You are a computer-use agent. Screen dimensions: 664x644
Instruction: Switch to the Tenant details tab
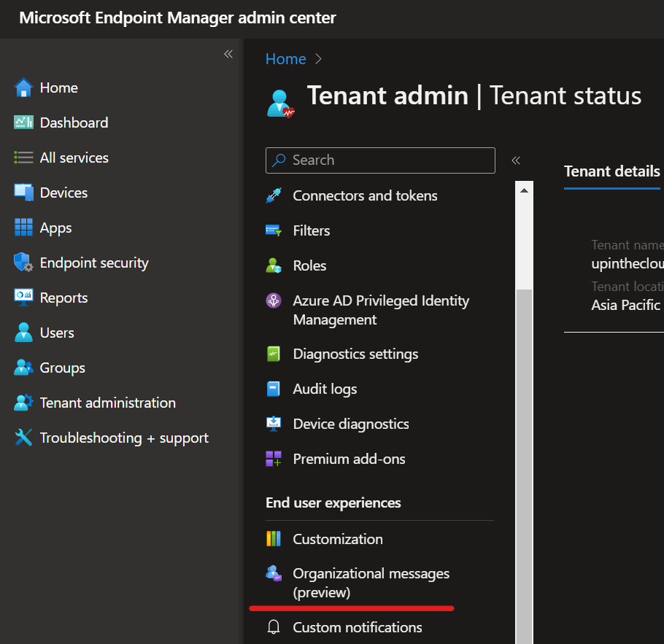point(612,171)
